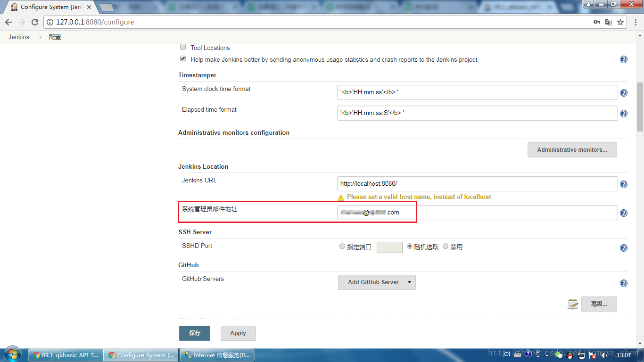
Task: Click Administrative monitors button
Action: (x=572, y=150)
